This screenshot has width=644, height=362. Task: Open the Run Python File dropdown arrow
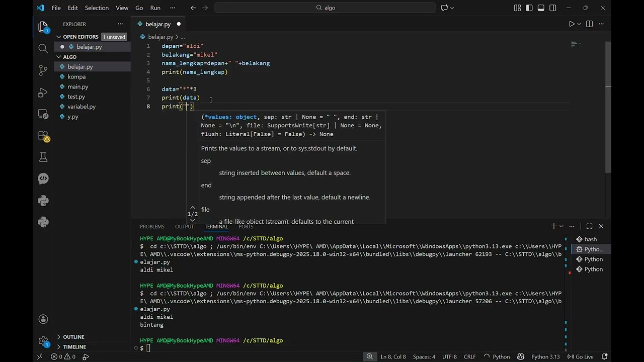(579, 24)
